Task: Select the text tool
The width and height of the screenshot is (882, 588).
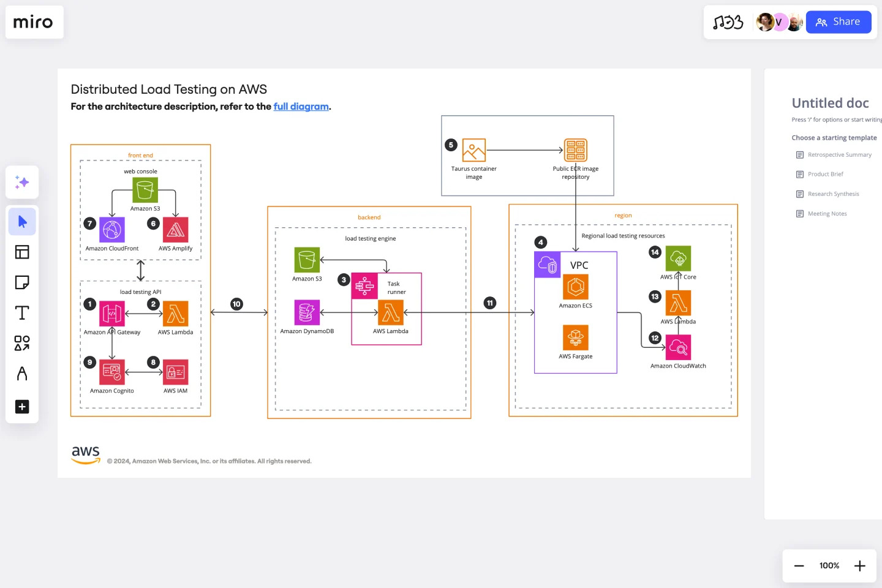Action: pos(22,312)
